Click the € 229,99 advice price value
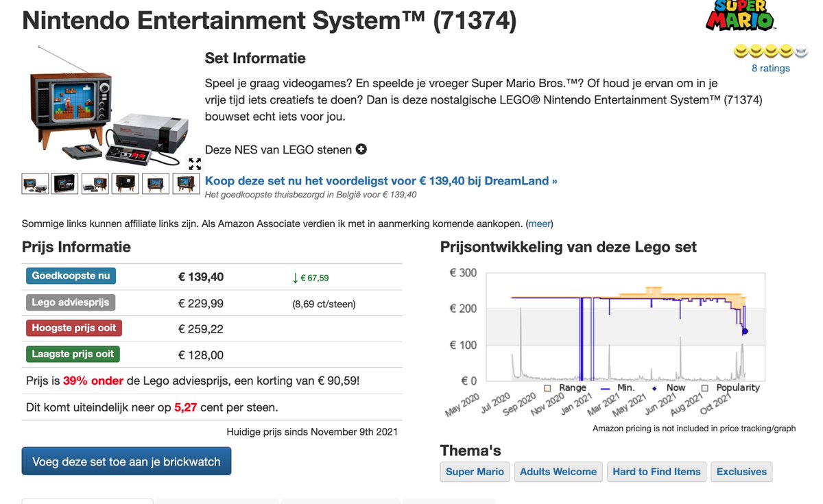This screenshot has width=823, height=504. (x=201, y=303)
